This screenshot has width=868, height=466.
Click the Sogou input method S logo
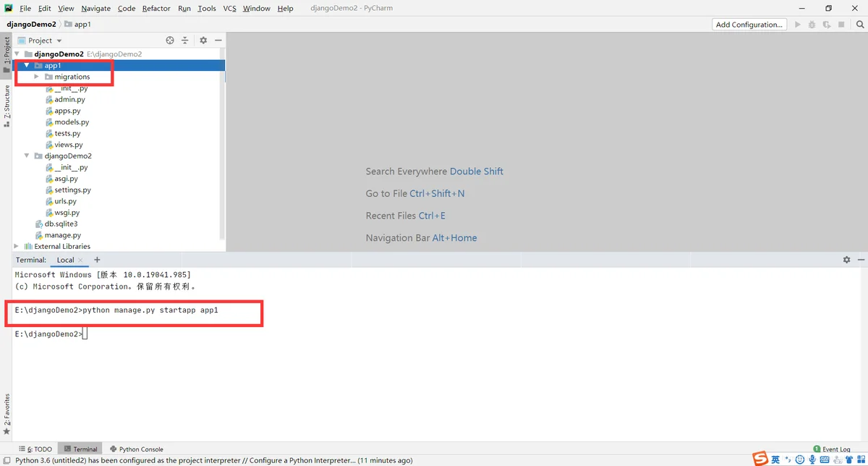point(760,459)
